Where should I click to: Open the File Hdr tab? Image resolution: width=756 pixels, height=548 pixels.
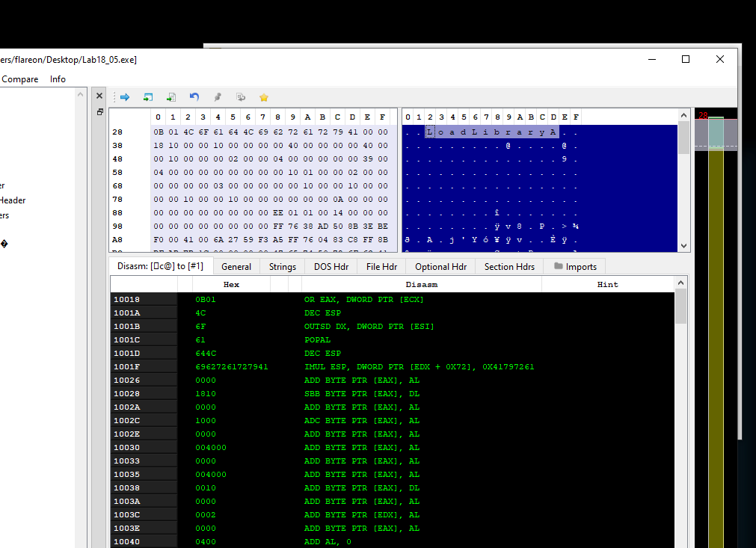point(381,267)
